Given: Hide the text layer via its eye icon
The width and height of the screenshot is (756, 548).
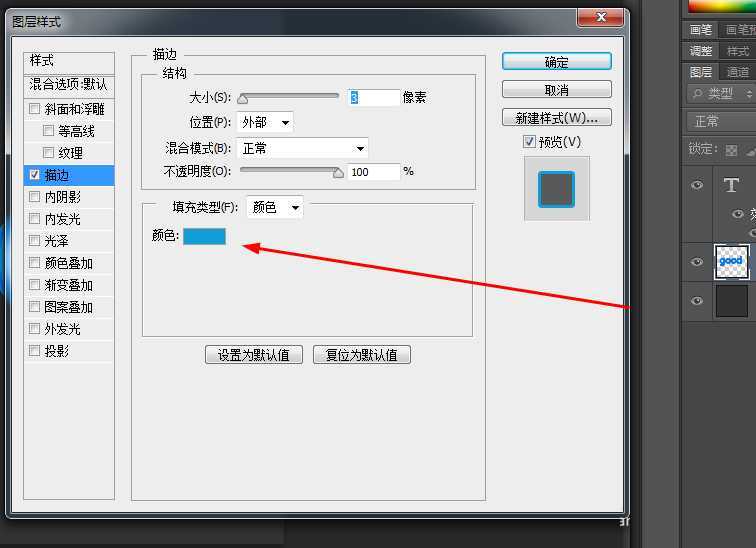Looking at the screenshot, I should coord(697,185).
